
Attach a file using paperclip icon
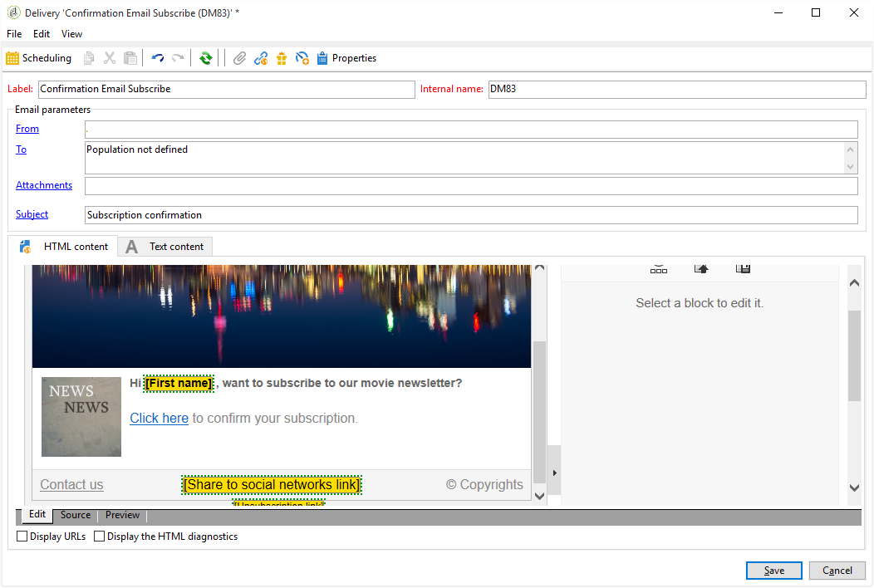(239, 58)
